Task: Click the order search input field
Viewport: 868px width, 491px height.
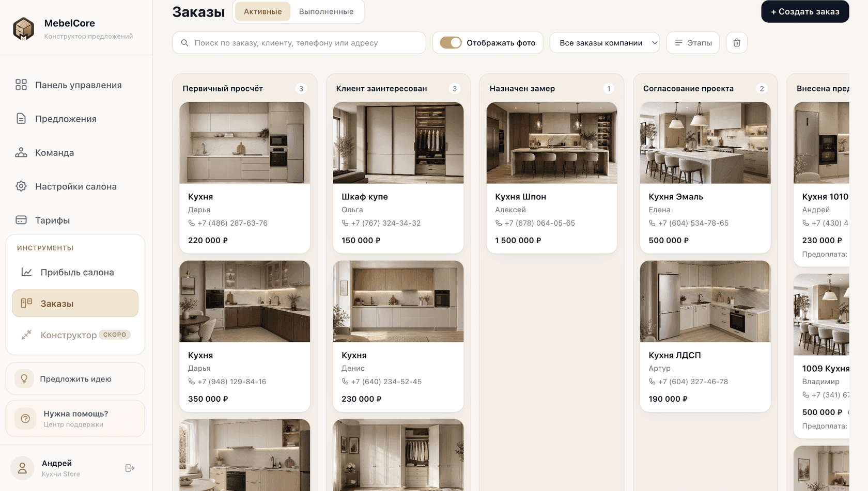Action: click(x=299, y=43)
